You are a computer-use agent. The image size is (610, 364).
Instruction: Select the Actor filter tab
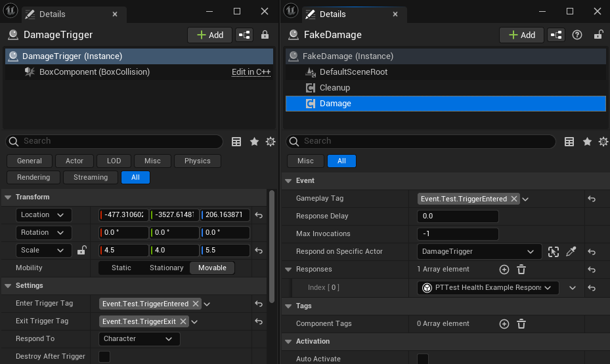[x=74, y=161]
